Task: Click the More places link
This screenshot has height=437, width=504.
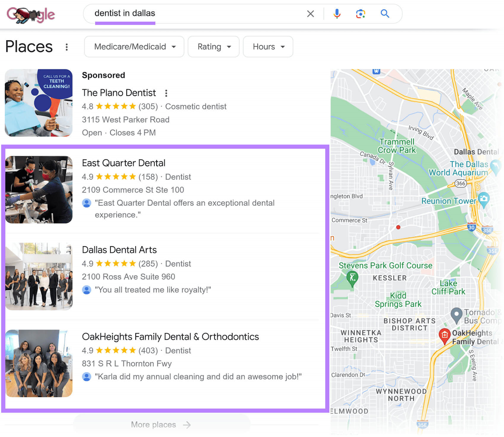Action: coord(160,424)
